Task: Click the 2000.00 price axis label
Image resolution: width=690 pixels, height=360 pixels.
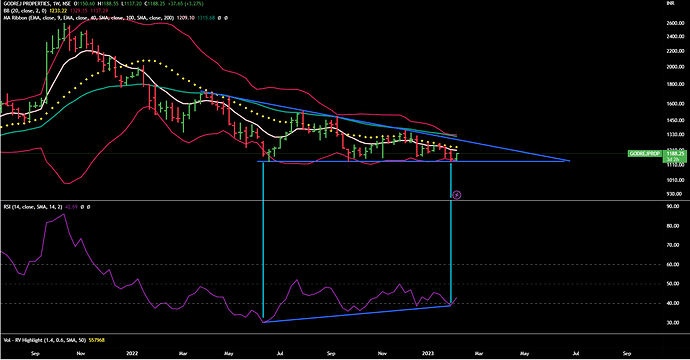Action: pos(675,67)
